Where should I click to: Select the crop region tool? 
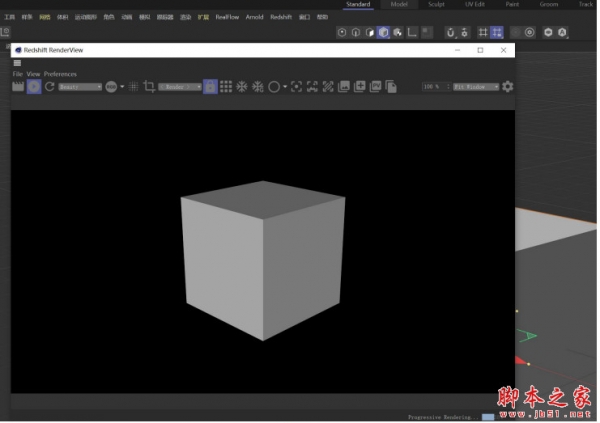[149, 87]
